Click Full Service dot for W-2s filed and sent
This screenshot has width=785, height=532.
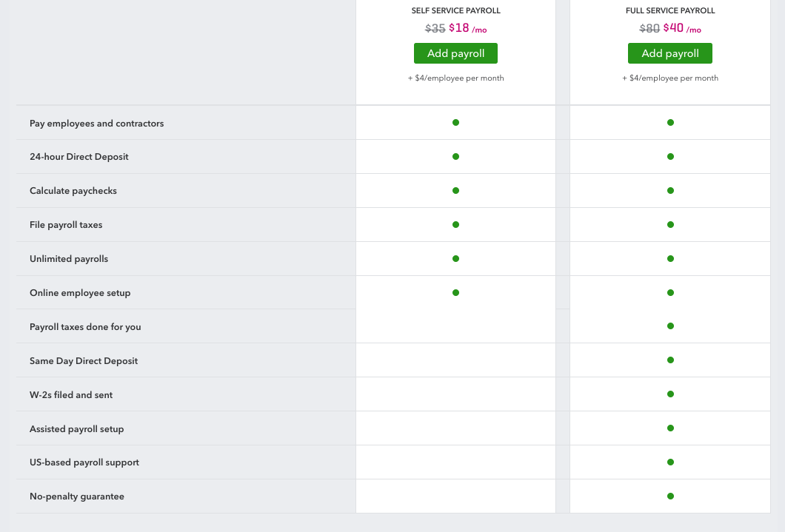point(670,394)
